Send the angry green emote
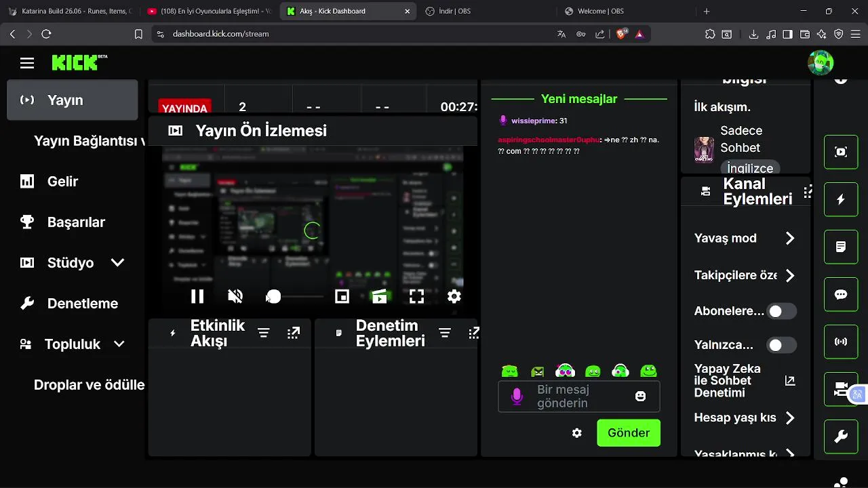Image resolution: width=868 pixels, height=488 pixels. tap(537, 371)
